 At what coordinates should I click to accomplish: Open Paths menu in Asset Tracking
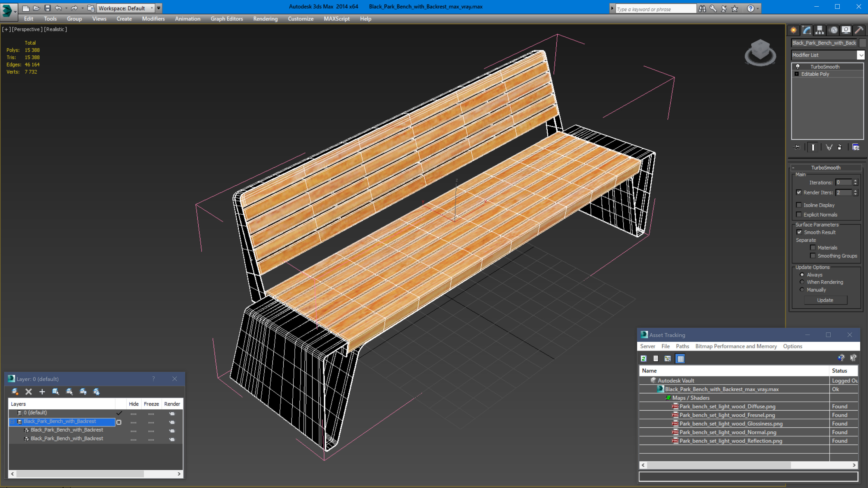(682, 346)
